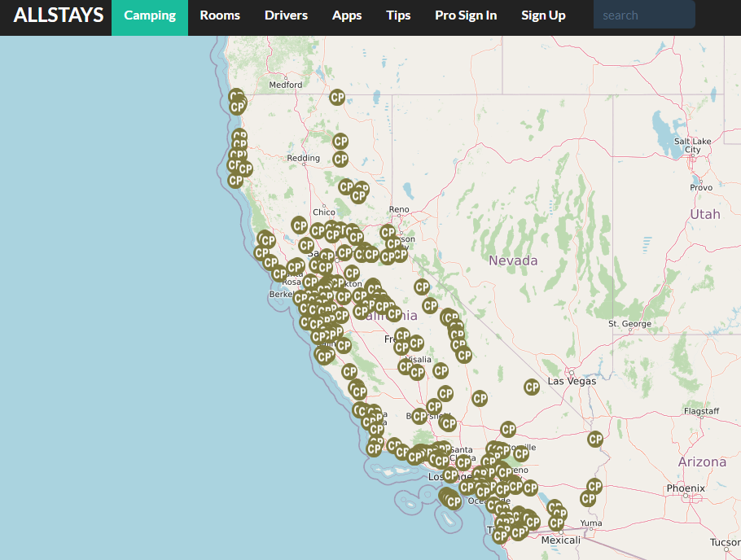Click the Pro Sign In link

(466, 15)
